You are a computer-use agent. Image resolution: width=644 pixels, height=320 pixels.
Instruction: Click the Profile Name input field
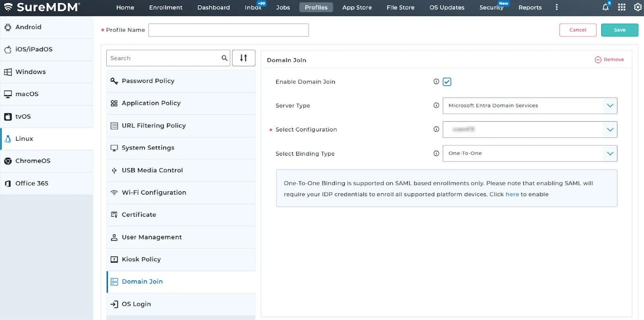228,30
